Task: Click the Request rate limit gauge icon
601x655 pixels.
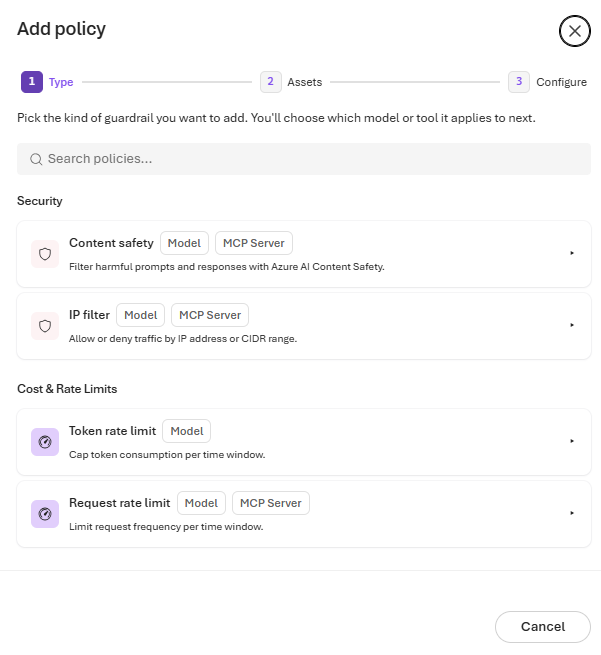Action: point(45,514)
